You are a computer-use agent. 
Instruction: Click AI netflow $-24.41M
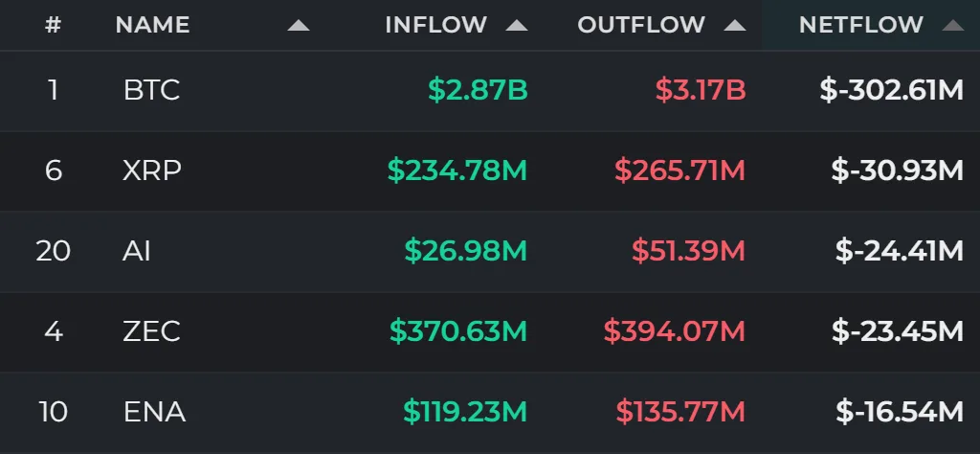click(900, 251)
